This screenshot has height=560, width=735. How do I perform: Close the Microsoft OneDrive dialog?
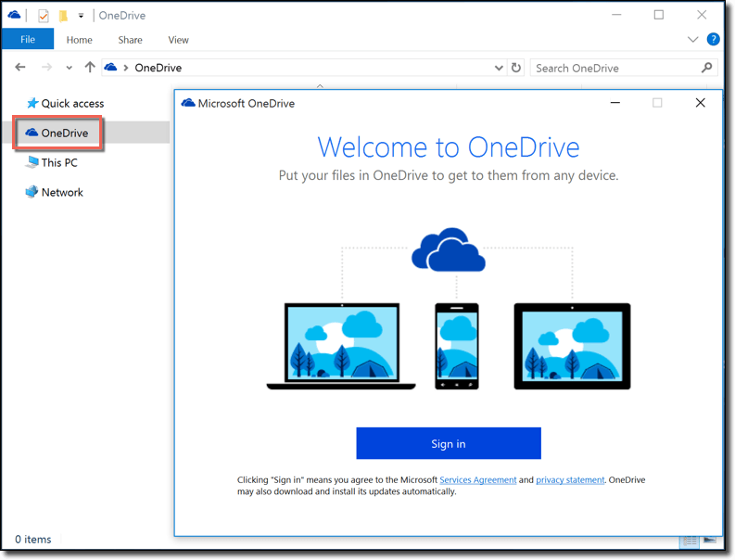701,103
